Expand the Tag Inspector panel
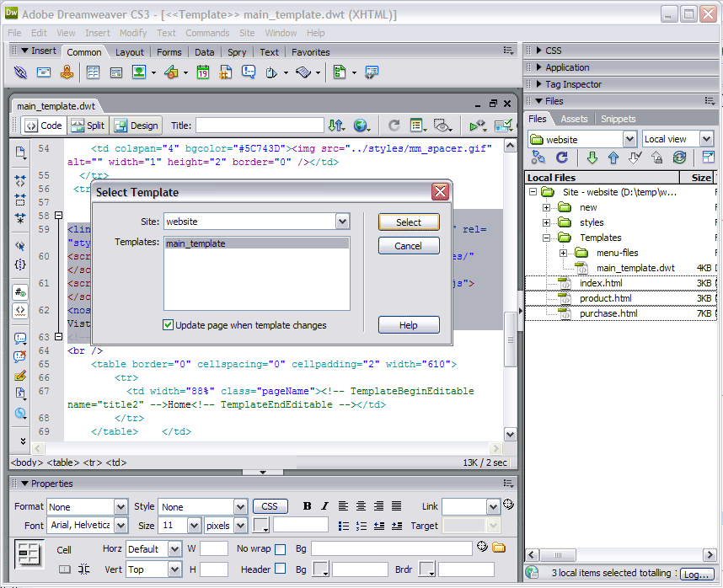This screenshot has width=723, height=588. 539,84
